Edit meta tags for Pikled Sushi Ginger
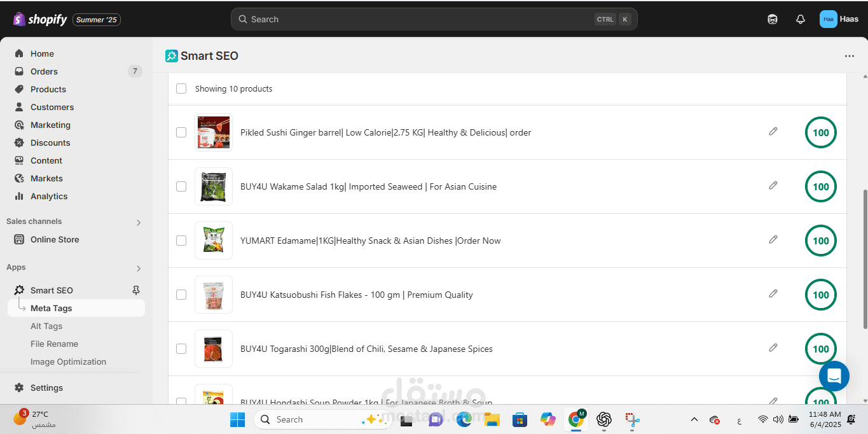The width and height of the screenshot is (868, 434). coord(773,131)
